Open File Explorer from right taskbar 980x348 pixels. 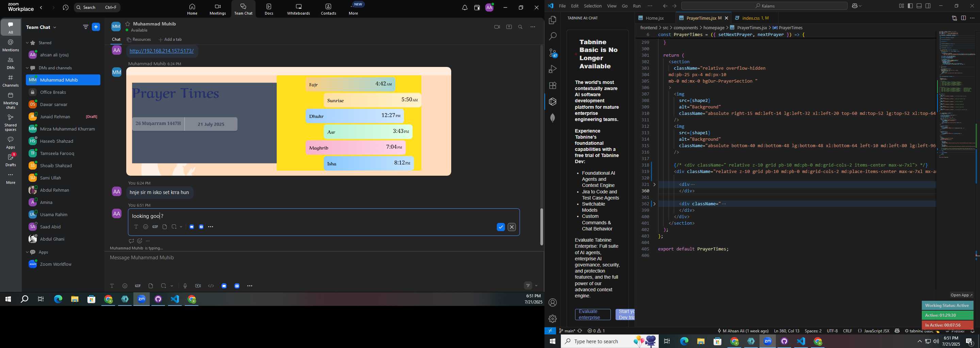[x=701, y=342]
